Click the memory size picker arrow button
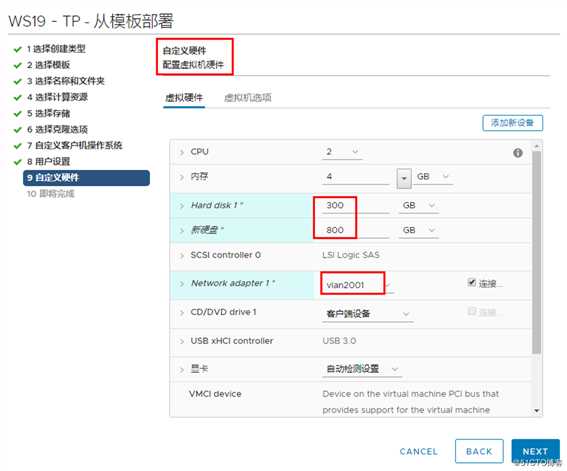Image resolution: width=567 pixels, height=471 pixels. click(404, 178)
